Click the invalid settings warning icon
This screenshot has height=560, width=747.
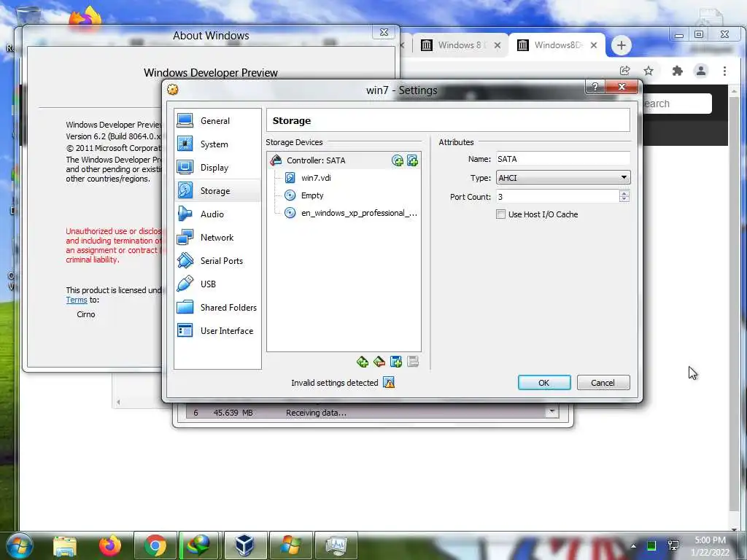pos(389,382)
